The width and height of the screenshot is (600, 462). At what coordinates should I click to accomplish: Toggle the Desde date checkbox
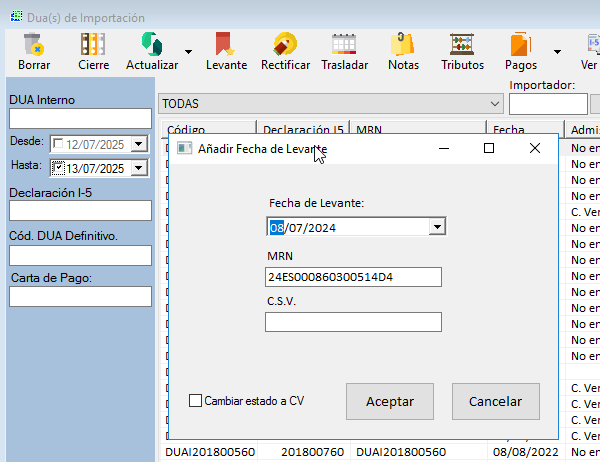[58, 144]
